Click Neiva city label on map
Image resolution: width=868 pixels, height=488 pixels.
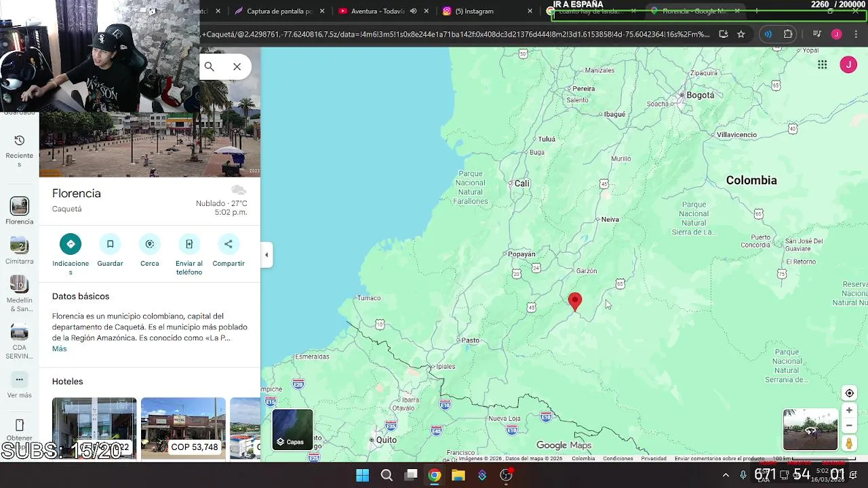(610, 219)
